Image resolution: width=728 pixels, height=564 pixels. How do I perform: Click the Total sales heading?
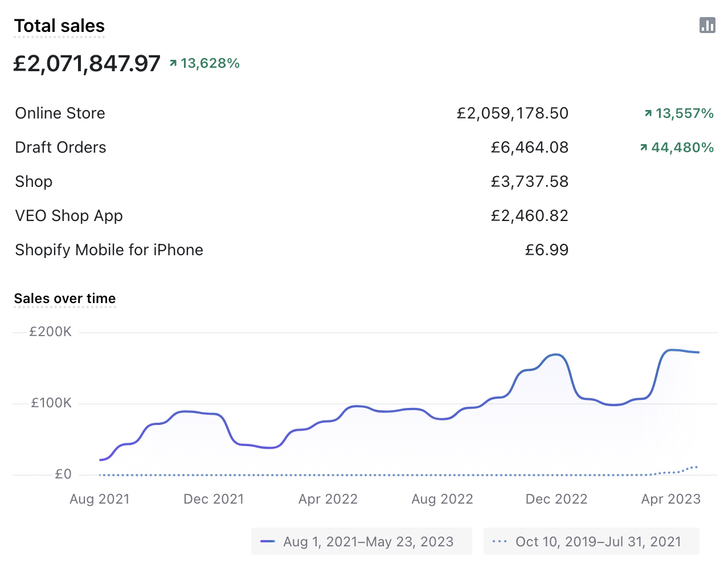coord(59,26)
